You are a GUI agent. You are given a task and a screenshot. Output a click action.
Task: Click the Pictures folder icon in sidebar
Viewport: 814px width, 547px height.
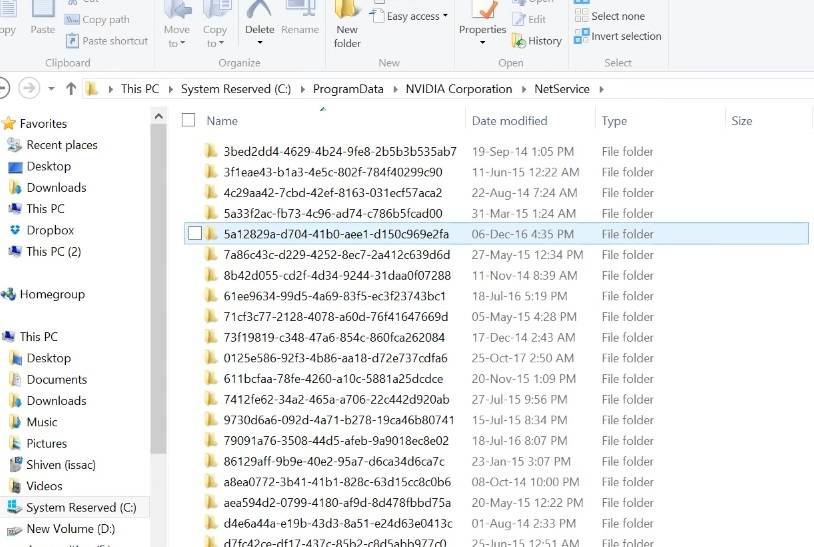(16, 443)
